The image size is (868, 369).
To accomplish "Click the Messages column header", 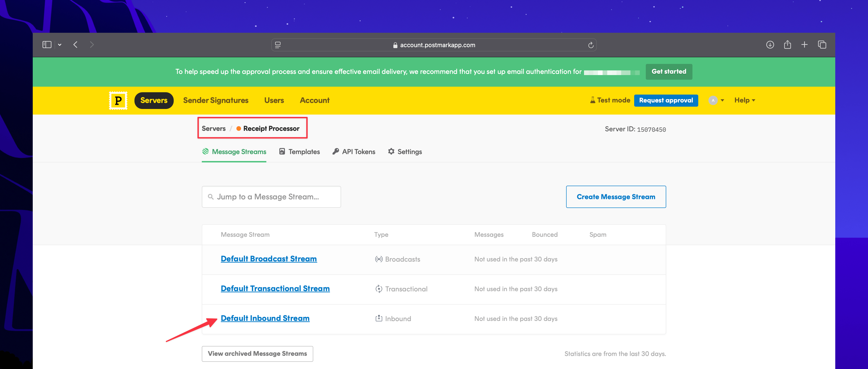I will click(x=489, y=234).
